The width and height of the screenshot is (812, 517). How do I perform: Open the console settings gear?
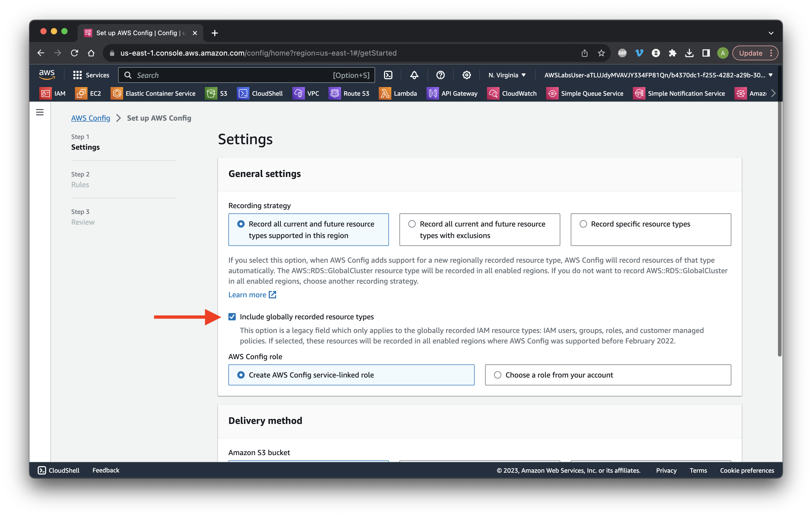[466, 75]
